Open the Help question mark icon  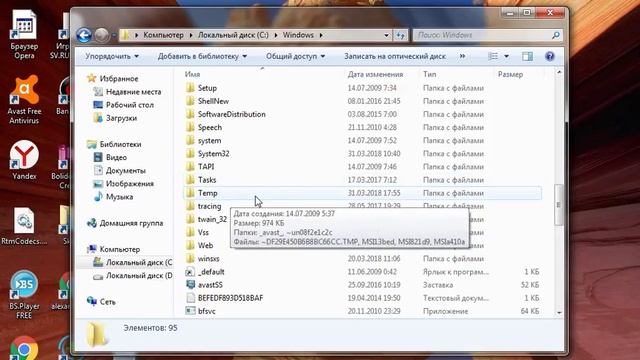click(x=550, y=56)
